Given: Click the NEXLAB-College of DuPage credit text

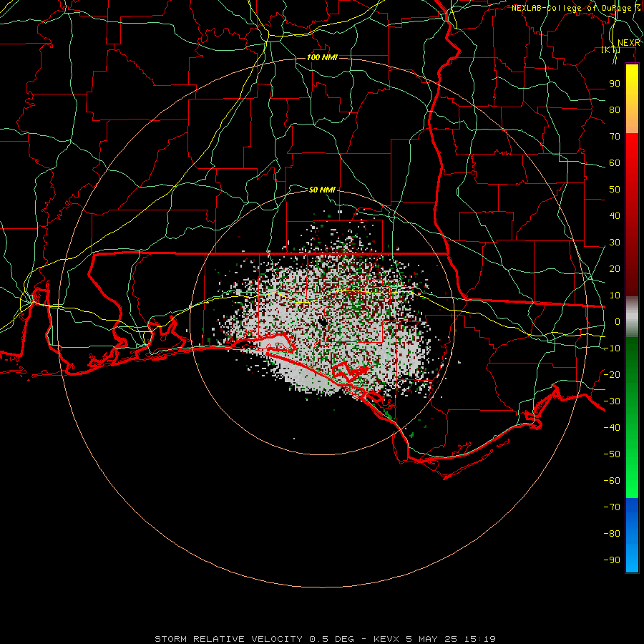Looking at the screenshot, I should [x=575, y=8].
